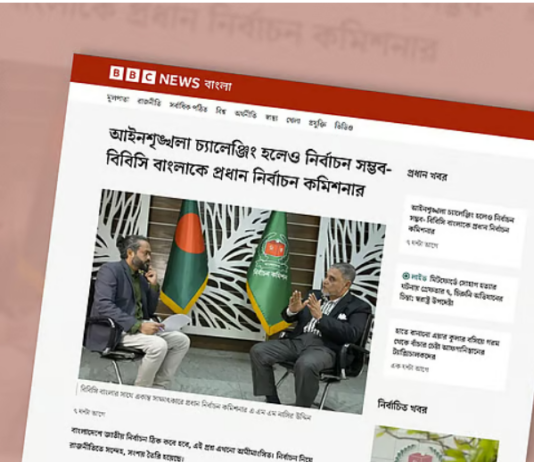Screen dimensions: 534x462
Task: Click the green live indicator icon
Action: point(406,276)
